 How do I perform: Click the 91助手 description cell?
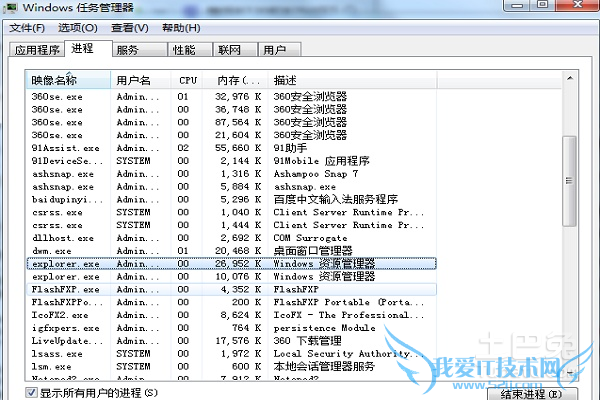click(290, 148)
